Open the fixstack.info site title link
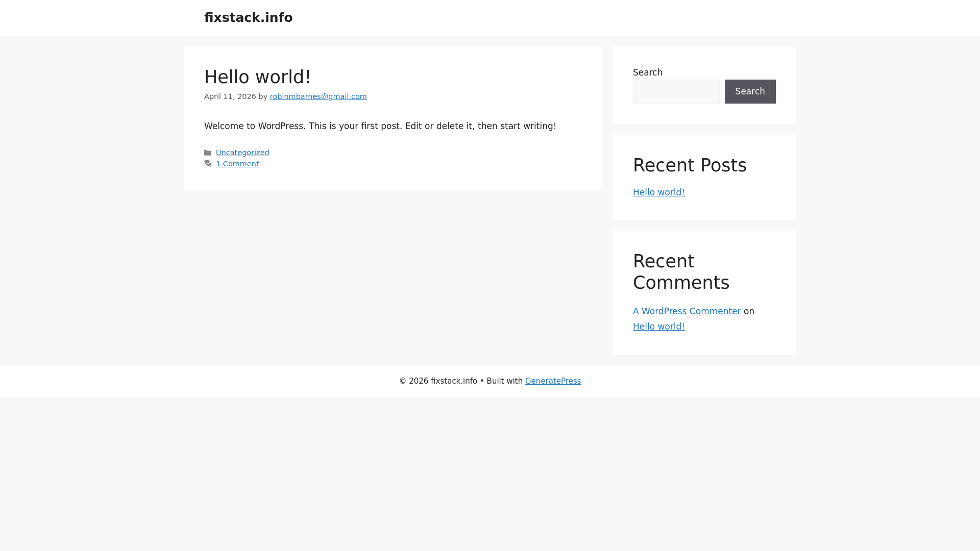This screenshot has height=551, width=980. pos(248,18)
